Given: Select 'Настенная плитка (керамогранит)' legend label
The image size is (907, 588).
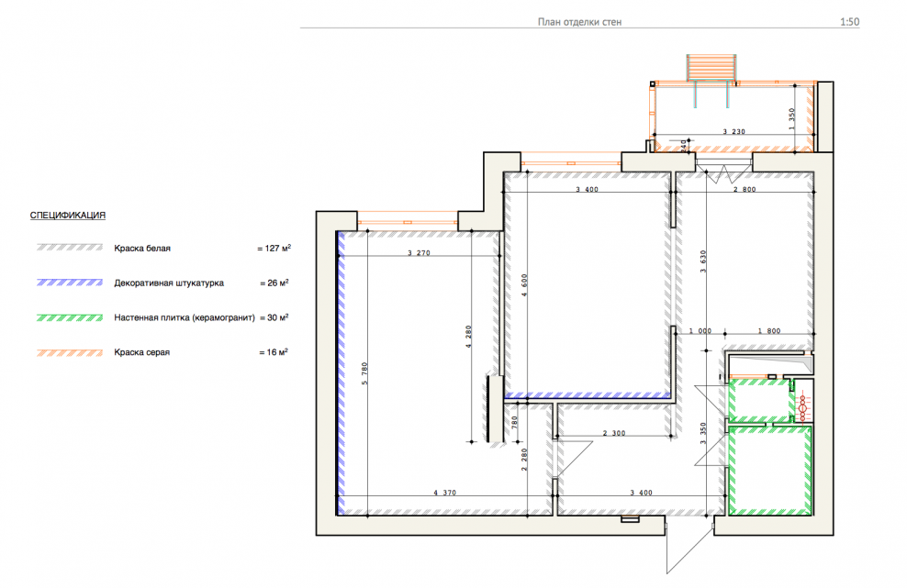Looking at the screenshot, I should [184, 317].
